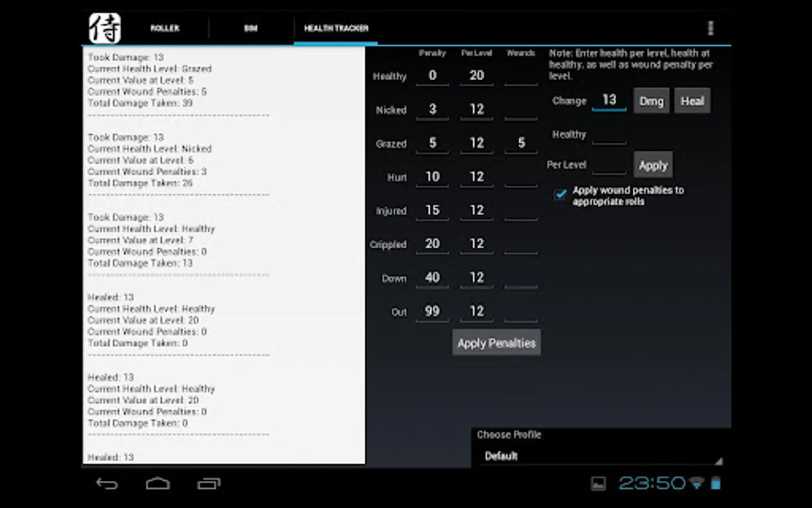Click the 'Choose Profile' label
The width and height of the screenshot is (812, 508).
click(x=509, y=435)
